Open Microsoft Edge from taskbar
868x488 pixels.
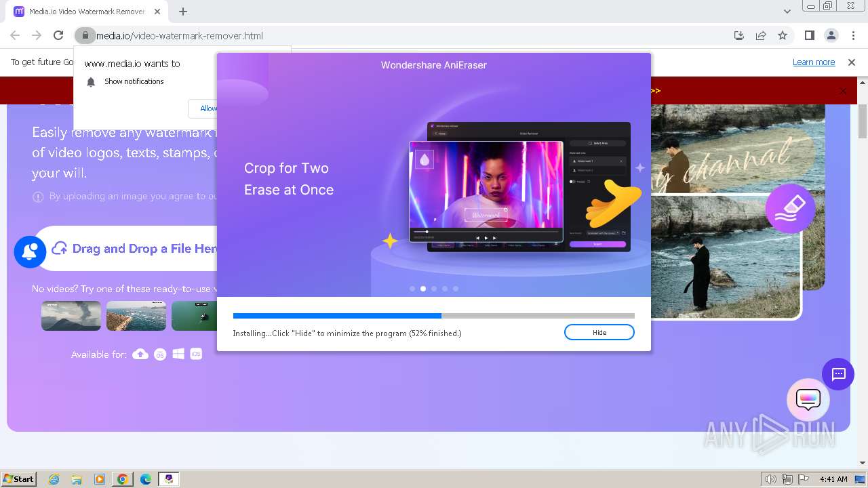click(x=146, y=479)
